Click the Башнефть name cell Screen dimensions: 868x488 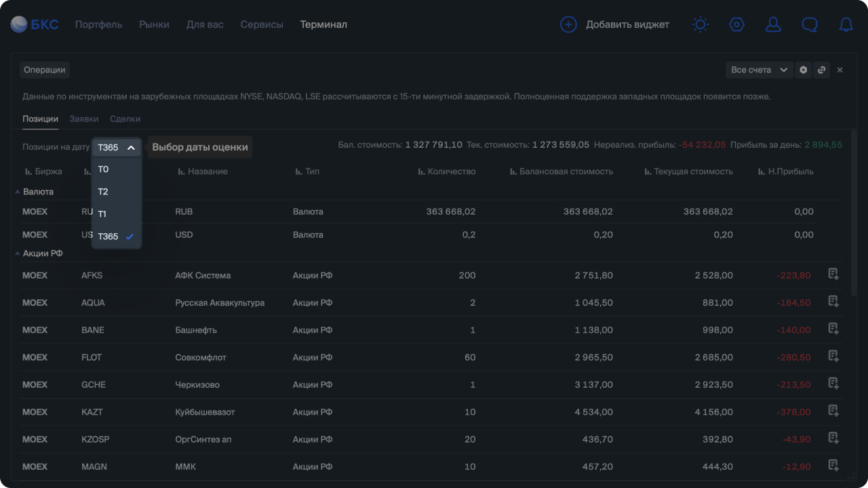tap(196, 330)
